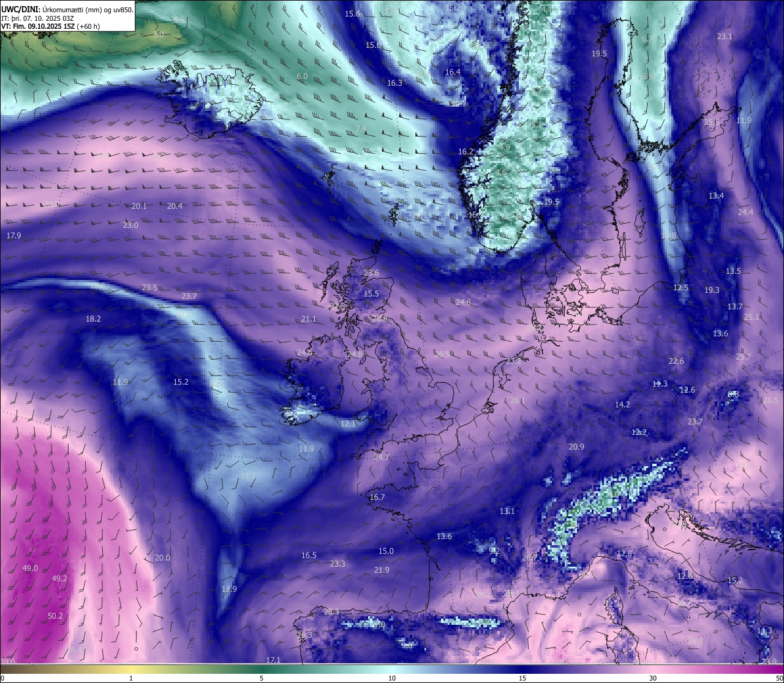Viewport: 784px width, 683px height.
Task: Click the 21.1 value near Scotland
Action: click(x=309, y=319)
